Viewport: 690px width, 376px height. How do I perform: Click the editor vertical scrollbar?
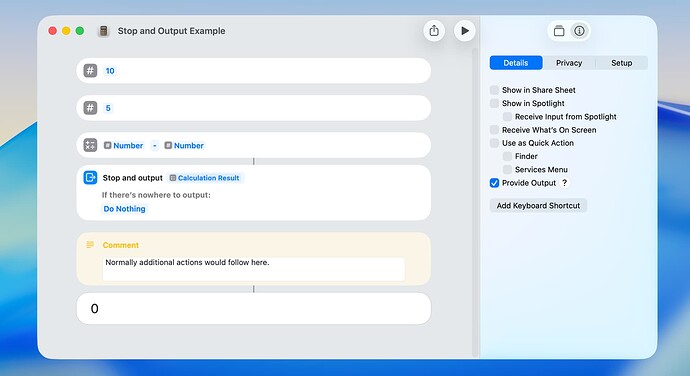coord(475,203)
